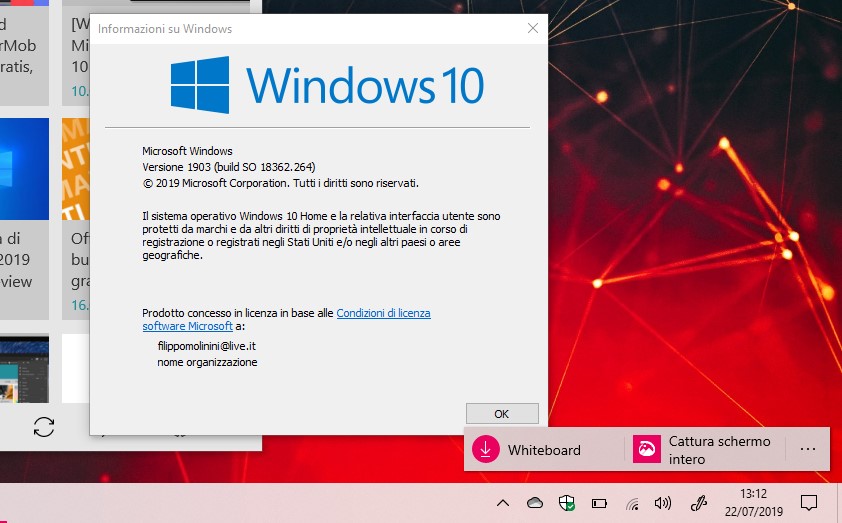Select the filippomolinini@live.it text
This screenshot has height=523, width=842.
[207, 346]
